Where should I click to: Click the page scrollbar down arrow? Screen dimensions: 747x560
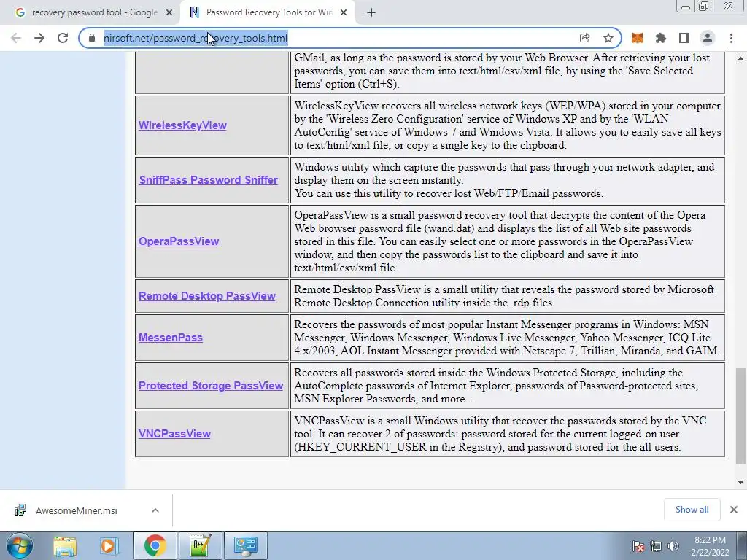pos(740,483)
